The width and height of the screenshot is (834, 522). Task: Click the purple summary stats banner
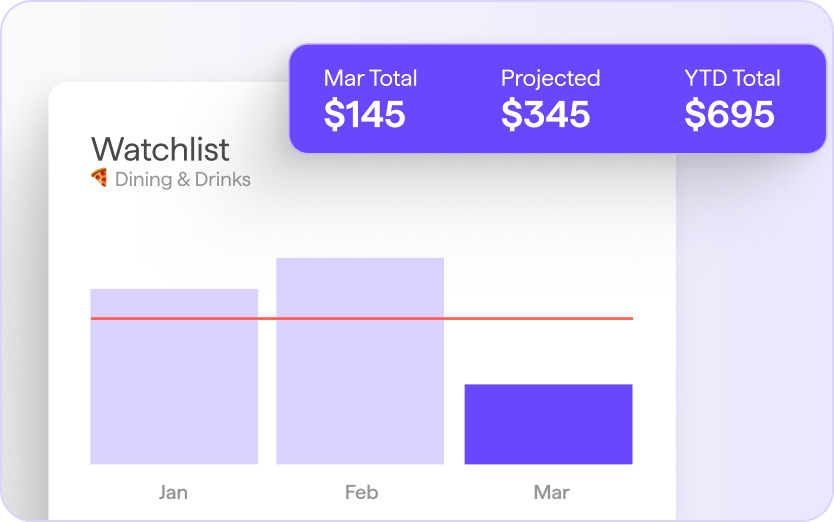(557, 98)
